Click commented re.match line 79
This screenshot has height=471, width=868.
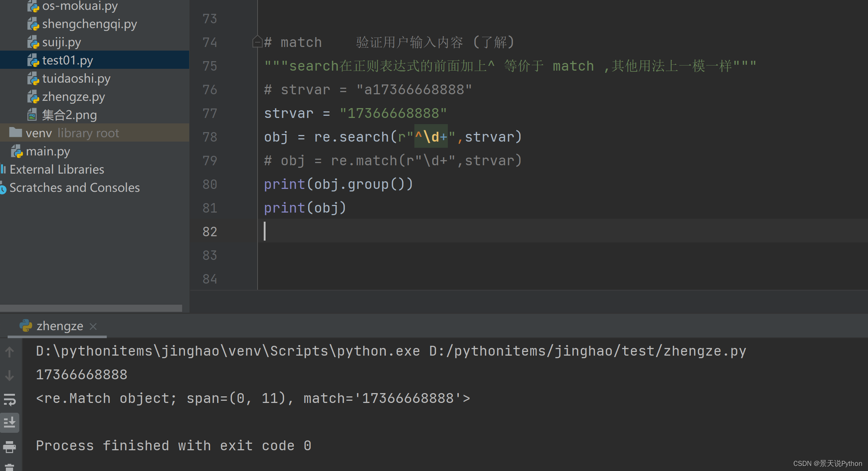pos(393,161)
